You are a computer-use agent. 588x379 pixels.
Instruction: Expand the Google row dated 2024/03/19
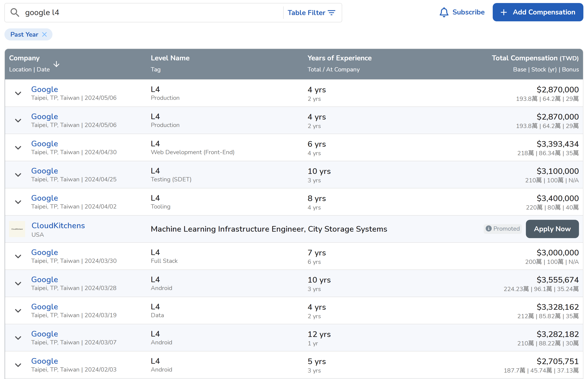point(18,311)
